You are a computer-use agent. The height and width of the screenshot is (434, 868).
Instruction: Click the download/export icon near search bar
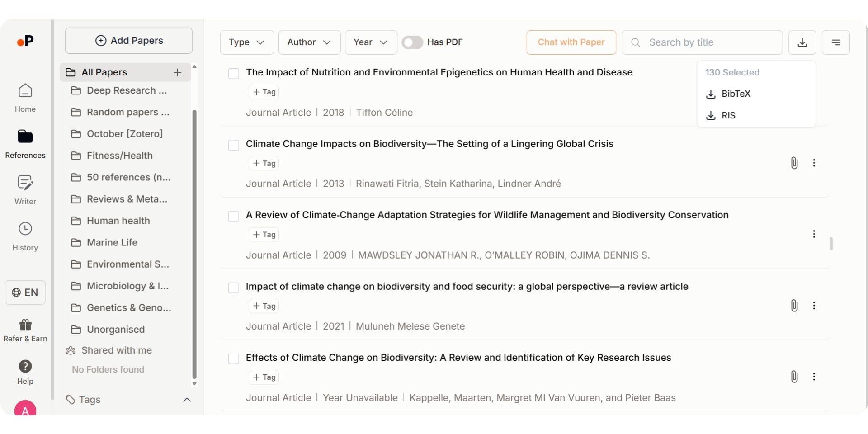[x=802, y=42]
